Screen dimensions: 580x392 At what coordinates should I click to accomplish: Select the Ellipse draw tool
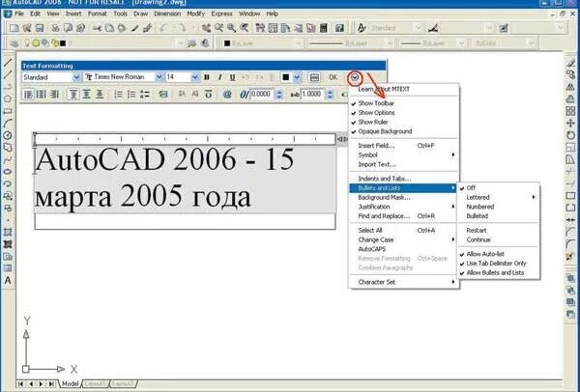point(8,172)
